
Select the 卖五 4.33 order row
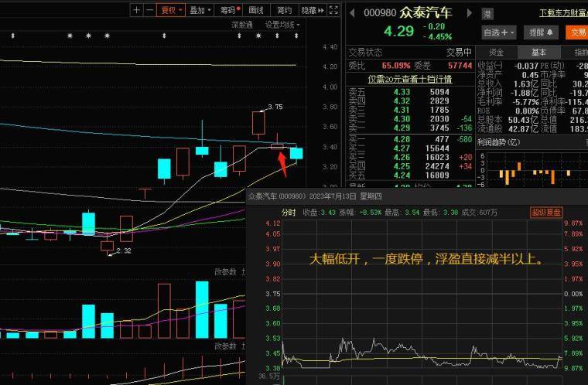tap(410, 92)
